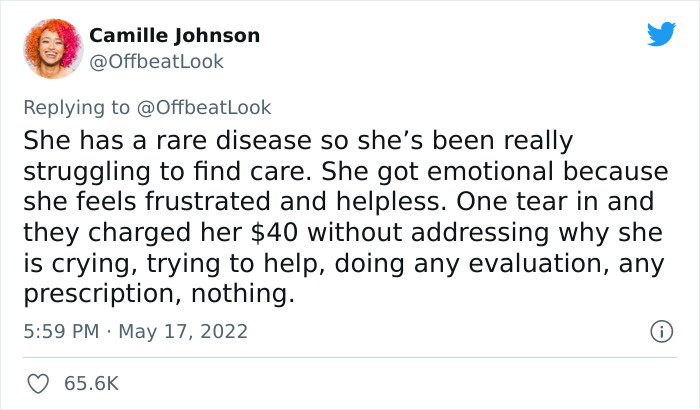
Task: Open Camille Johnson's profile picture
Action: [54, 48]
